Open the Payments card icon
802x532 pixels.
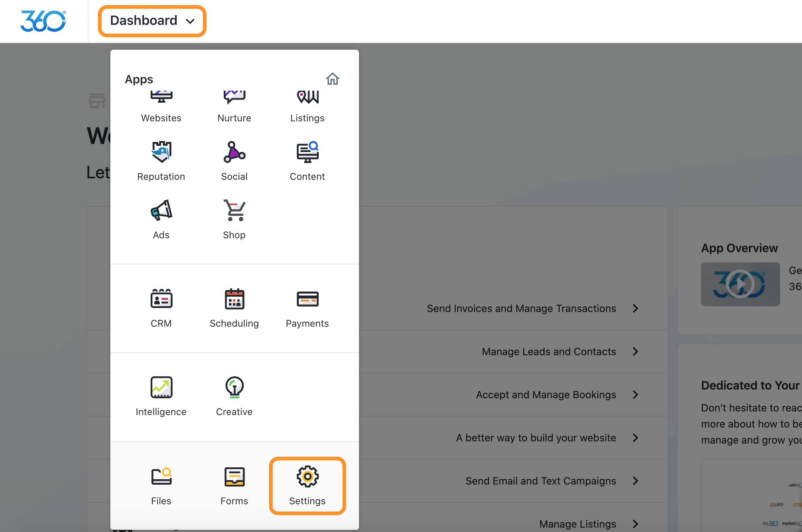pos(307,299)
